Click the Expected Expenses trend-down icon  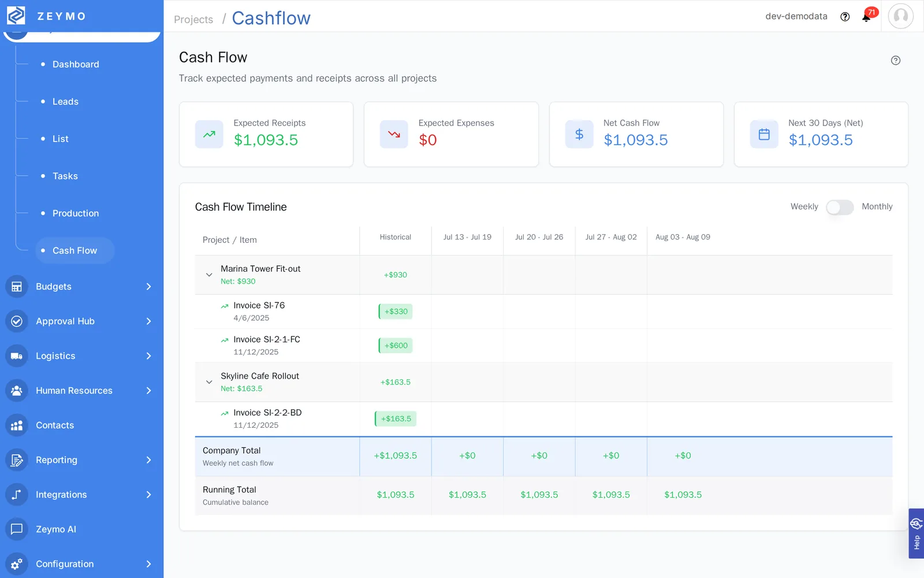pos(394,134)
